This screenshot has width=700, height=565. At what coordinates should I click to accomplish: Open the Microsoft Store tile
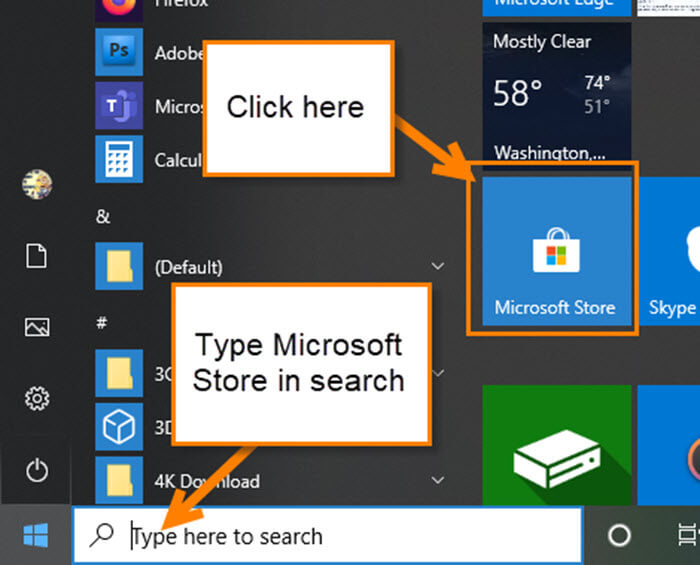557,251
